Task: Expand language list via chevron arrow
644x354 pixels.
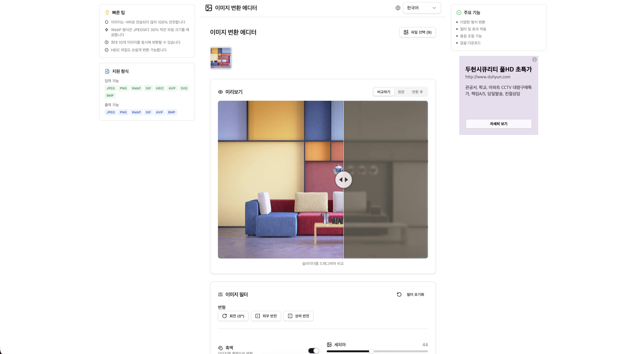Action: 434,8
